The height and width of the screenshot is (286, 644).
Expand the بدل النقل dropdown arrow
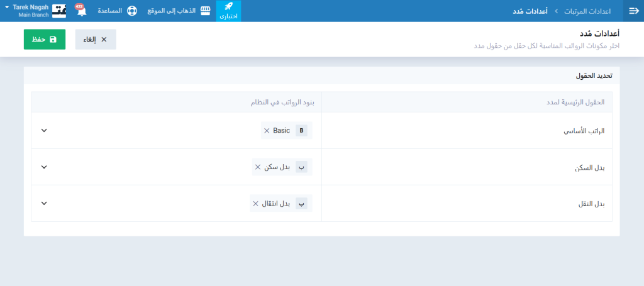pos(44,204)
